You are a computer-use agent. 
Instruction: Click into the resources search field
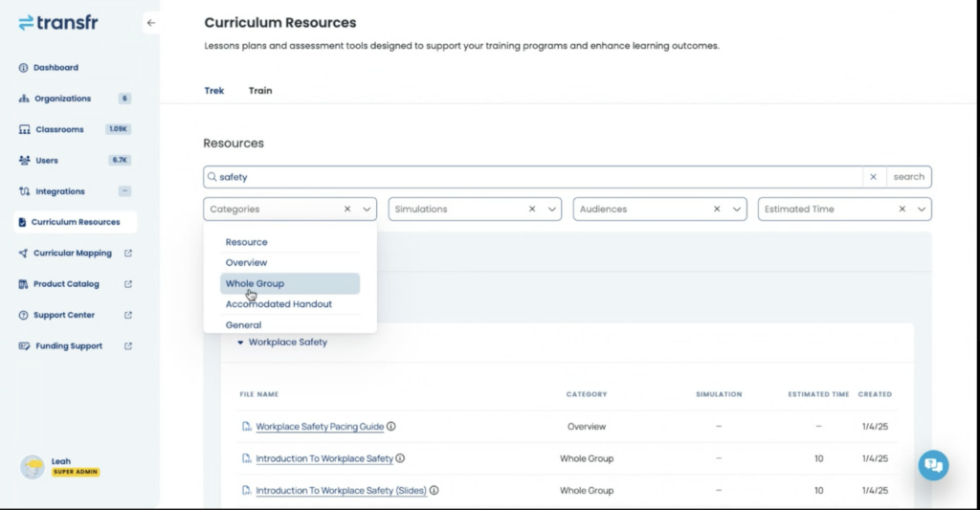click(536, 177)
